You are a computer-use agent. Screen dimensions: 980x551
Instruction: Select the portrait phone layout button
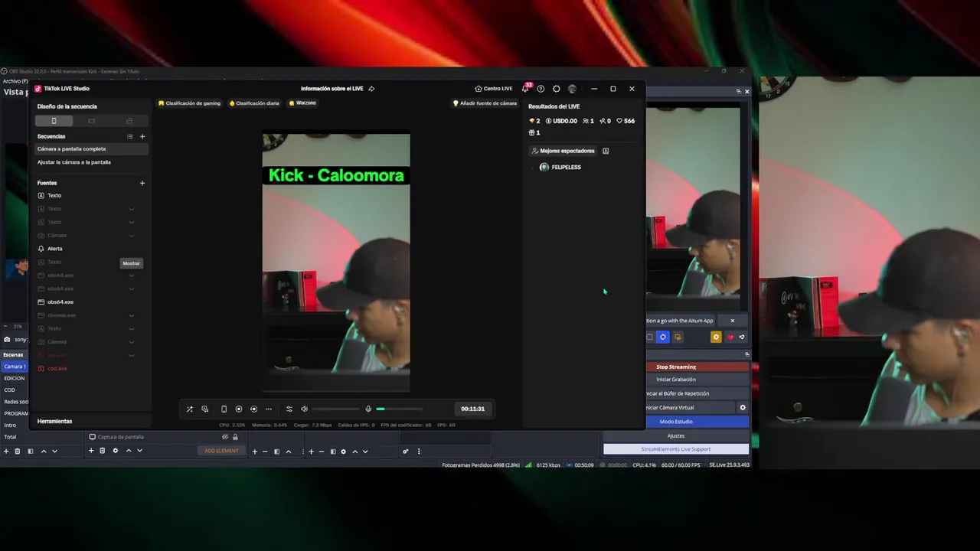pyautogui.click(x=54, y=121)
